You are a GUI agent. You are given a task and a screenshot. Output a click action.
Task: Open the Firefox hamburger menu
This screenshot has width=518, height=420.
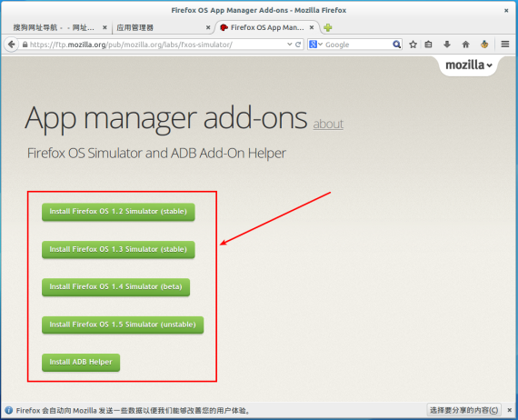click(x=504, y=44)
